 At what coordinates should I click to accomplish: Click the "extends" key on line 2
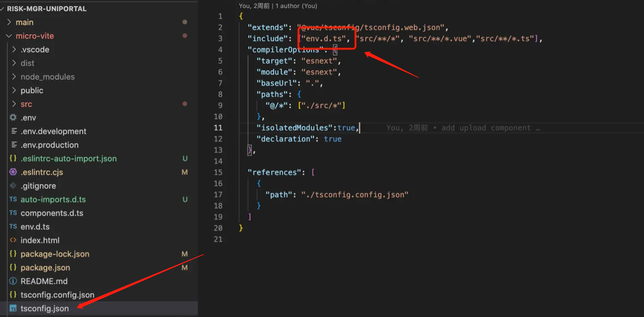point(267,27)
